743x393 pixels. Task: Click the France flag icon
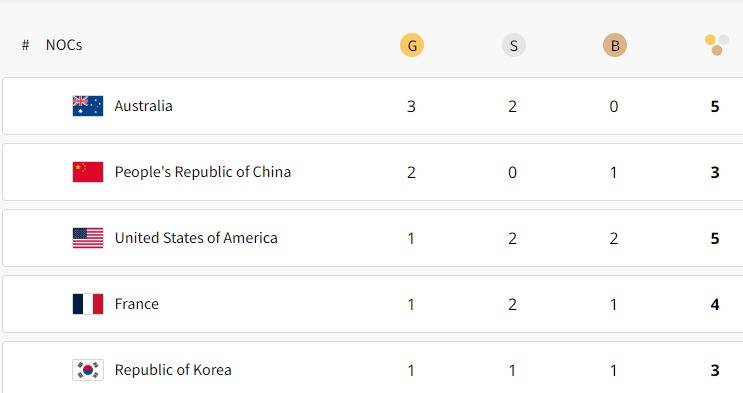point(88,304)
